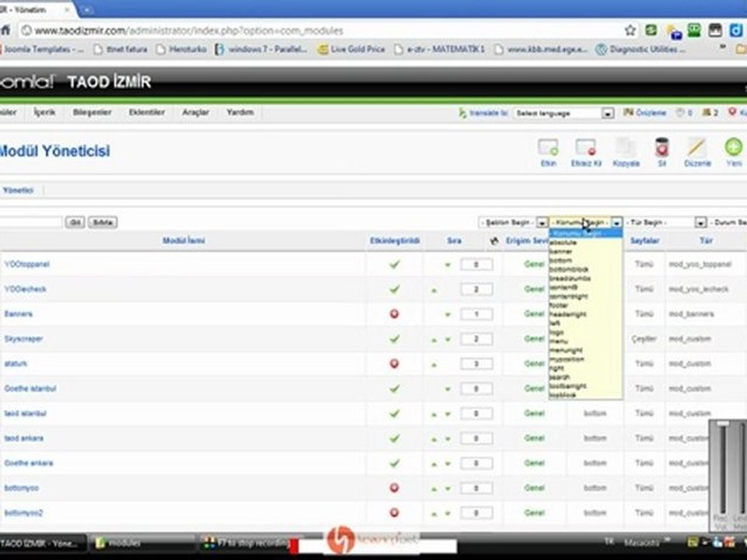Move the Goethe ankara module up

(434, 464)
